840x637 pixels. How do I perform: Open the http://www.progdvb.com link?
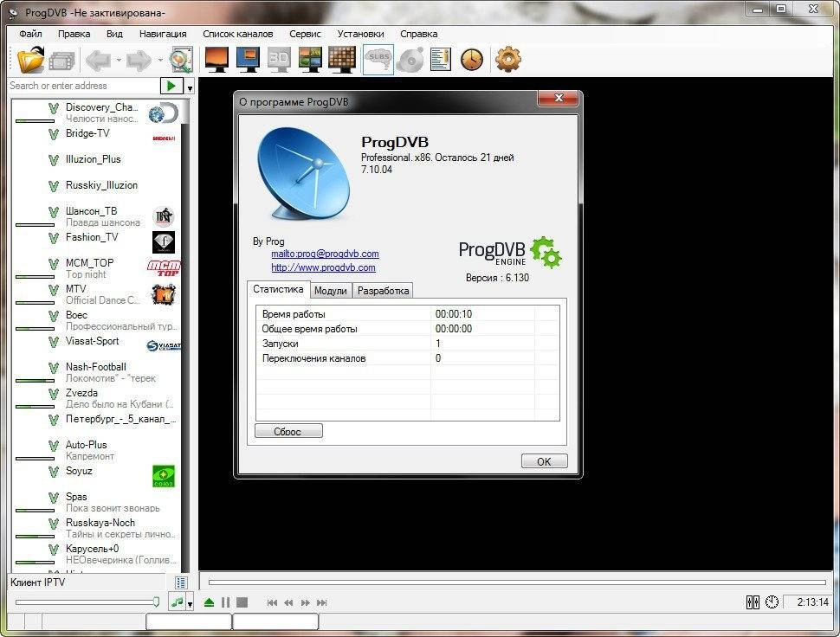coord(323,267)
